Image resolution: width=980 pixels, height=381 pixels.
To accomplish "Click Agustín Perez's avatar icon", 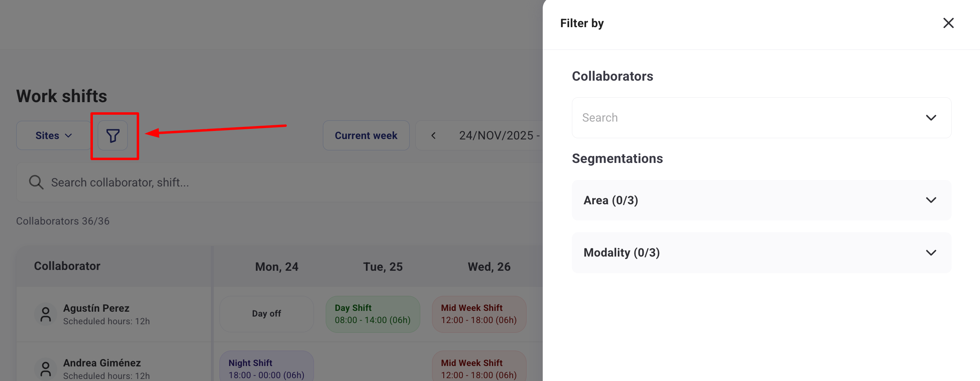I will point(46,314).
